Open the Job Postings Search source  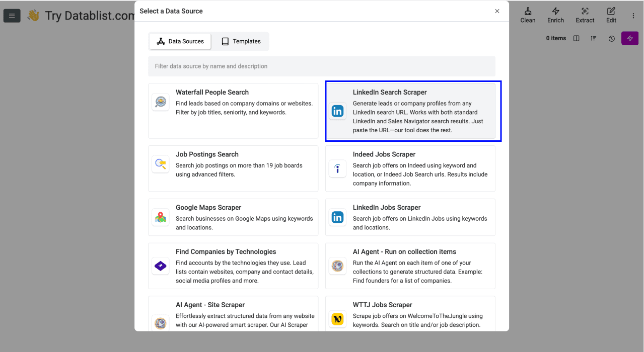pyautogui.click(x=233, y=168)
